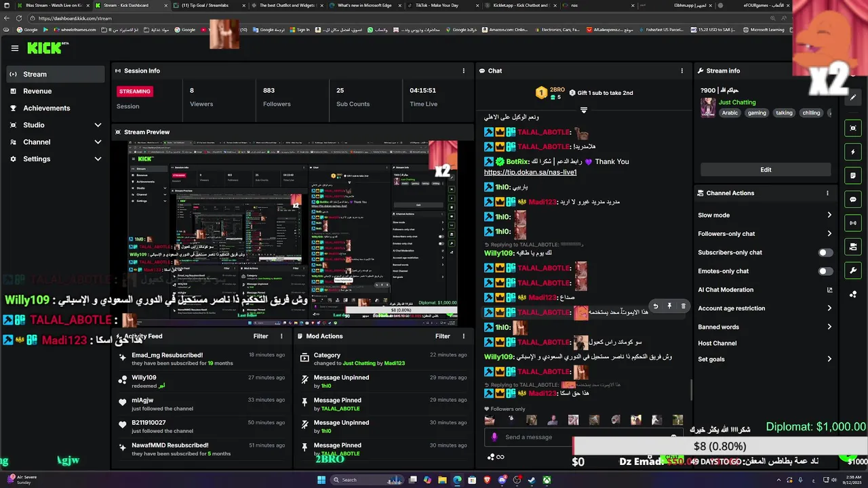
Task: Open the Activity Feed Filter
Action: point(260,336)
